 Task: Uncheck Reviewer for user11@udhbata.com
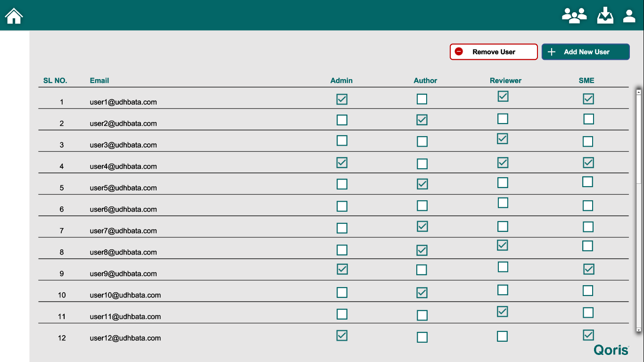tap(503, 312)
